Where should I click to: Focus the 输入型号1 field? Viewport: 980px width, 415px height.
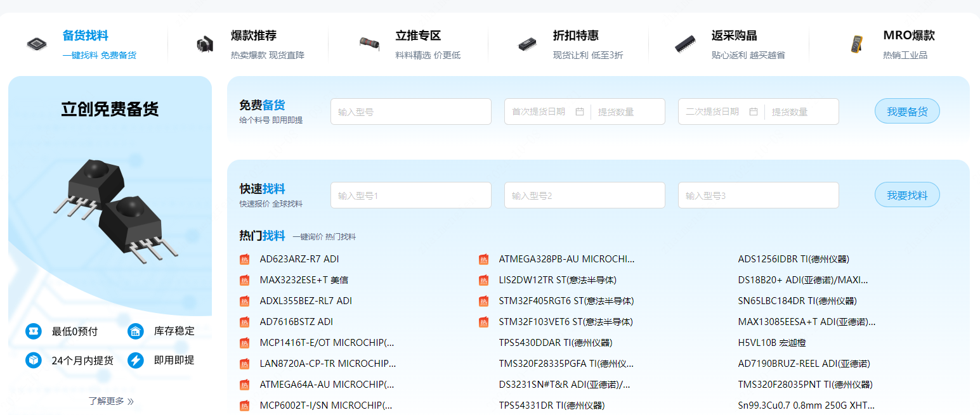(x=411, y=195)
